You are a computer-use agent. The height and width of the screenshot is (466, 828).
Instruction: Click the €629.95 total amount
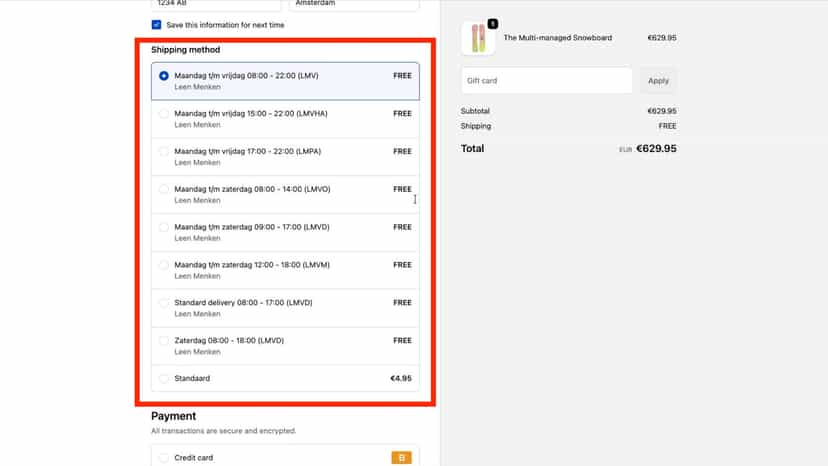coord(656,148)
